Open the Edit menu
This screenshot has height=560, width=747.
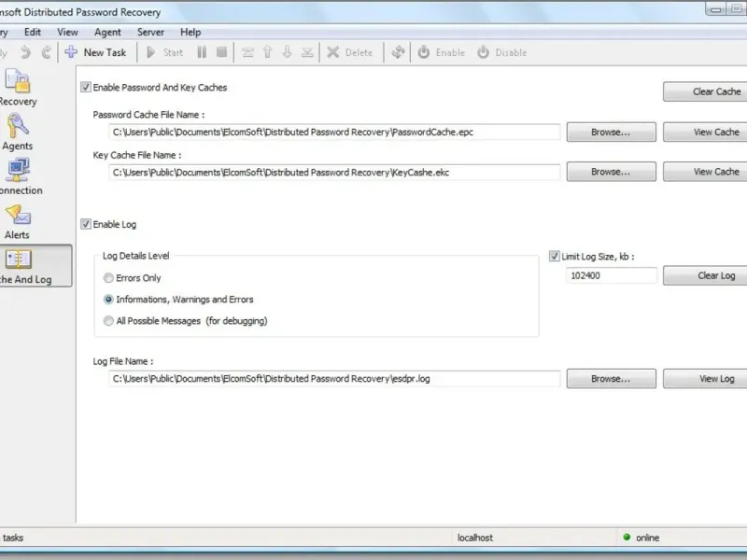click(x=33, y=32)
